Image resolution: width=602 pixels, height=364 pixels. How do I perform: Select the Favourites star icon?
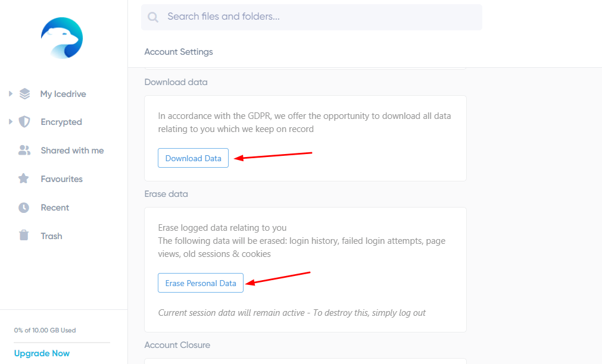click(24, 178)
